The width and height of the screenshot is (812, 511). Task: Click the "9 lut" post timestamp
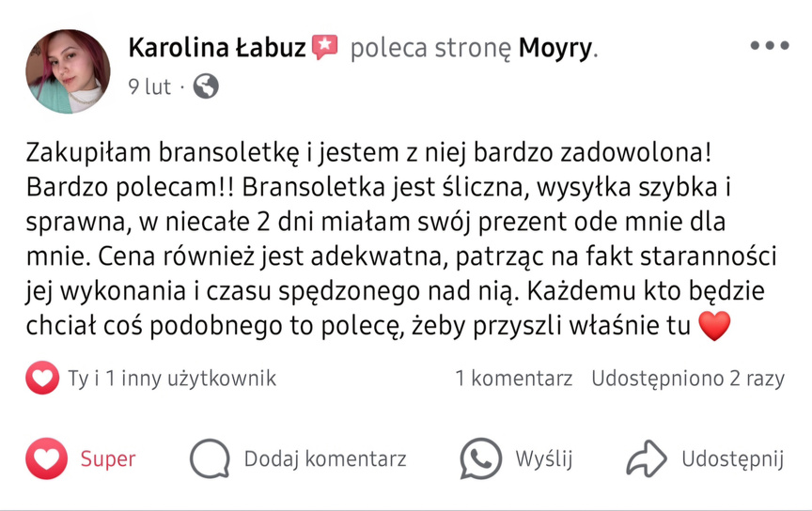click(149, 86)
